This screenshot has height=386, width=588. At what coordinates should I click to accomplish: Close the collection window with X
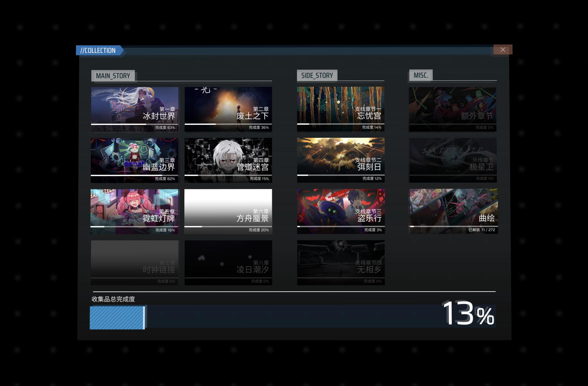pos(503,50)
